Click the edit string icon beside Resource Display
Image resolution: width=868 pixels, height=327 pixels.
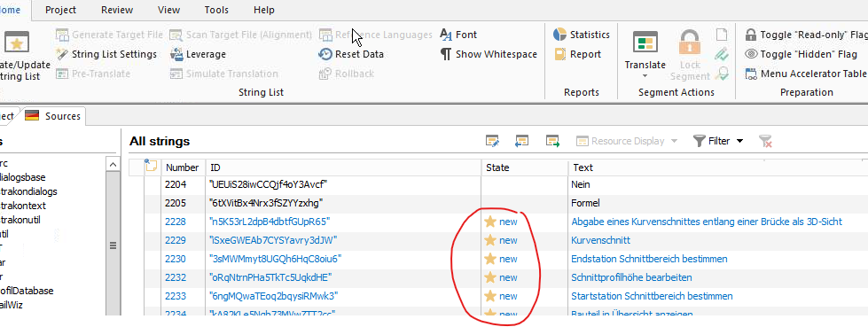(x=493, y=141)
